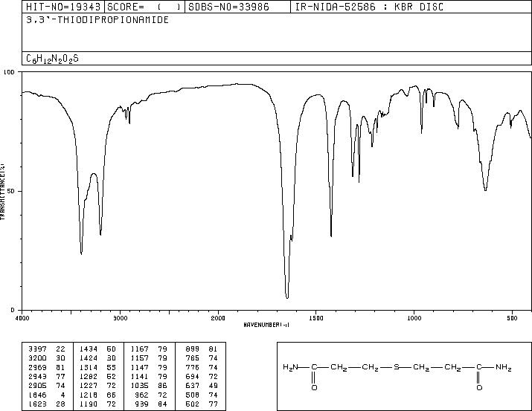This screenshot has height=411, width=532.
Task: Select peak 2969 in the peak table
Action: 37,367
